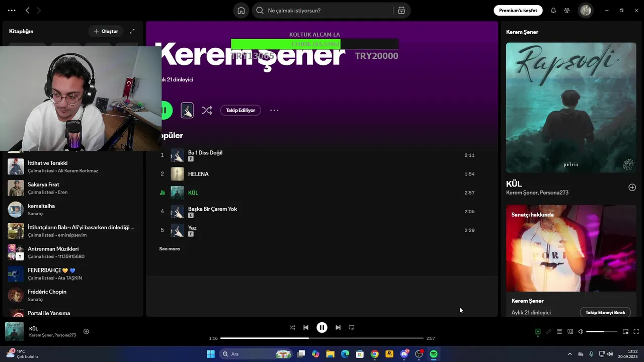Toggle shuffle in the player bar
Screen dimensions: 644x362
point(292,327)
